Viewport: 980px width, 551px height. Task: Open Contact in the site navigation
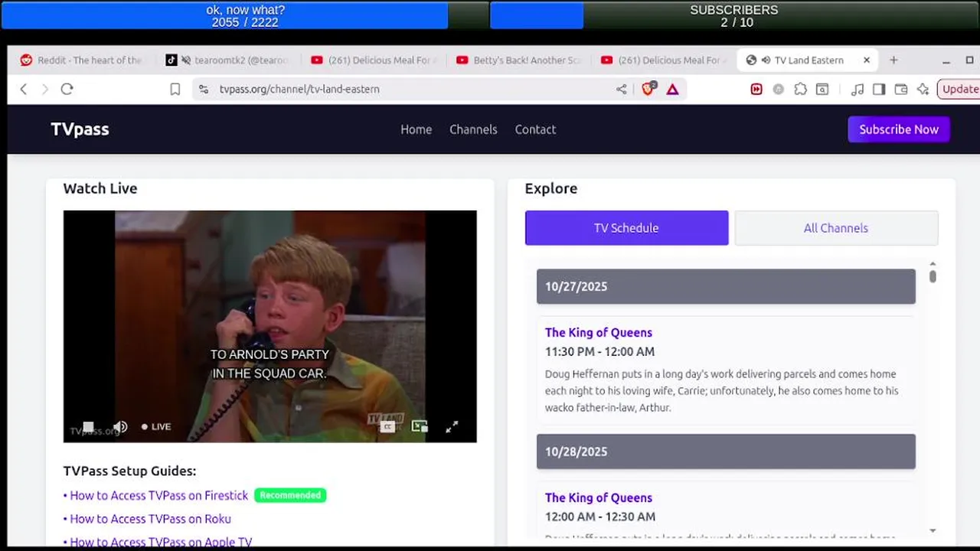pos(535,129)
